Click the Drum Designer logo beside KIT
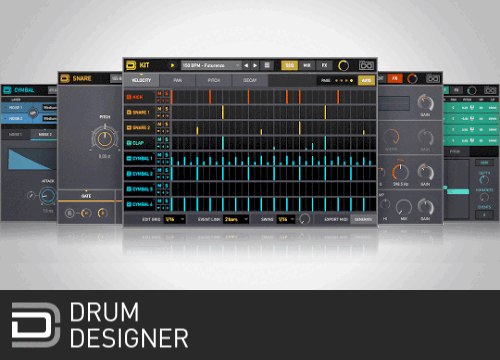 pos(131,65)
